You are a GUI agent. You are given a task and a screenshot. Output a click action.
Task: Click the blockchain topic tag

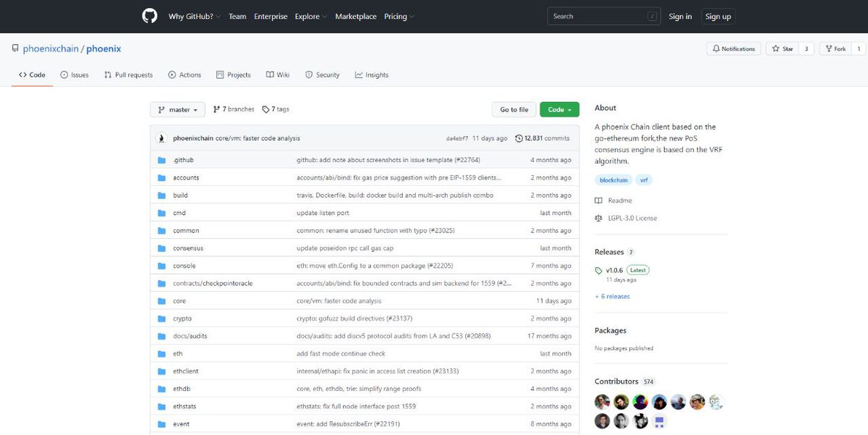click(x=613, y=180)
